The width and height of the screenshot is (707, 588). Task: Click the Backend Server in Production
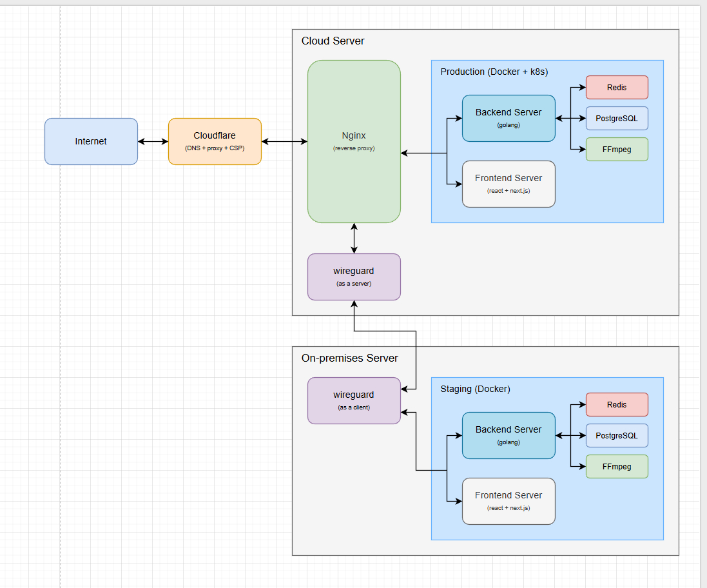[x=508, y=118]
